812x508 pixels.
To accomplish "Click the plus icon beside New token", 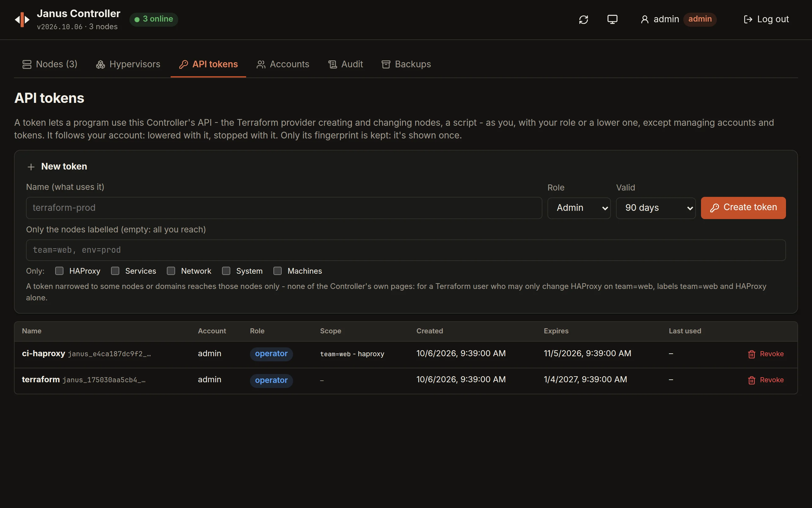I will pyautogui.click(x=31, y=167).
